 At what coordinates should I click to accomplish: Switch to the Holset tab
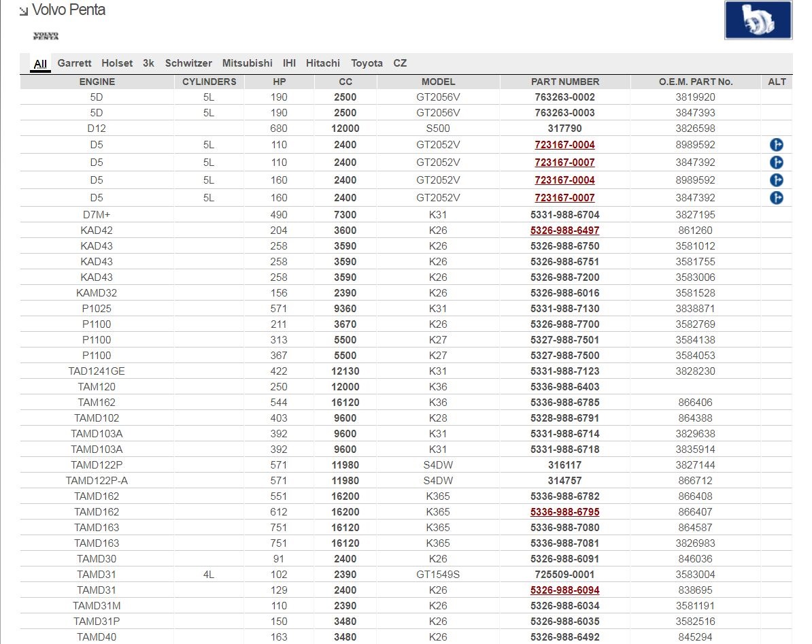[x=117, y=63]
